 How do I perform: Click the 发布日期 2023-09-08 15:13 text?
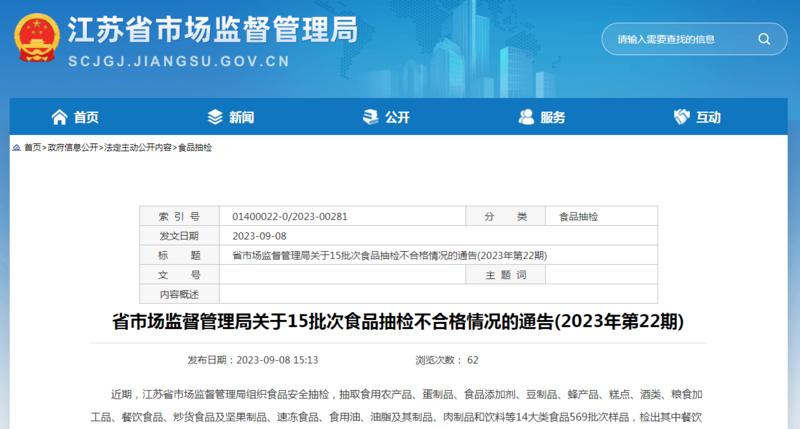click(x=253, y=360)
